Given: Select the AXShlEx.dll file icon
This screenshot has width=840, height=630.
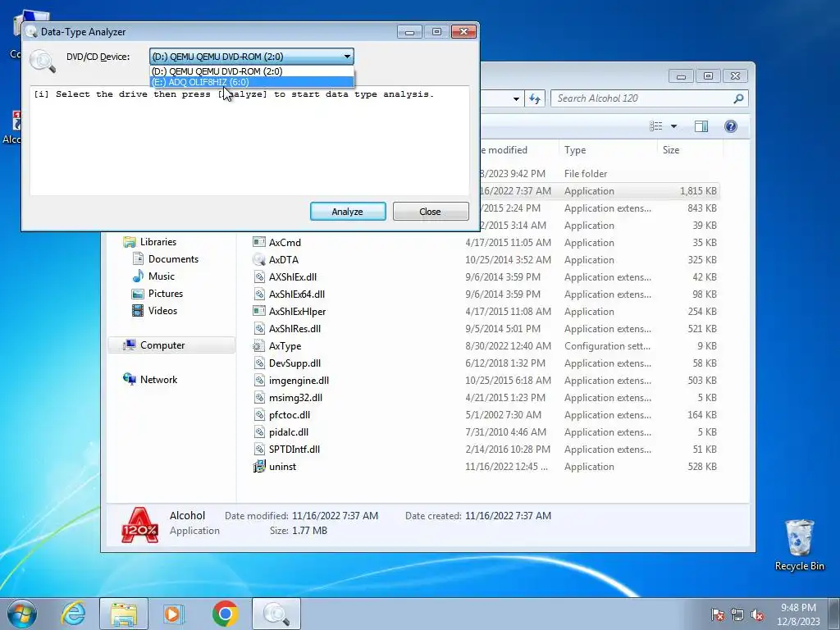Looking at the screenshot, I should point(258,277).
